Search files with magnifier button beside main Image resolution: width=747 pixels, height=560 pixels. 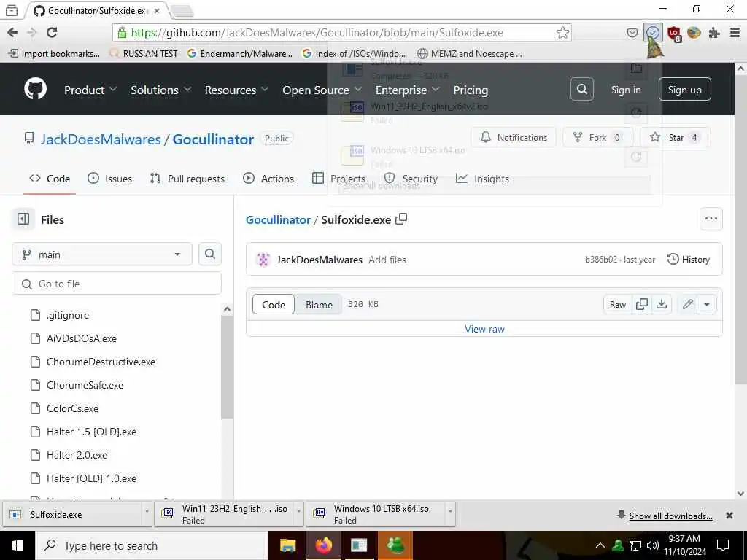[x=209, y=254]
